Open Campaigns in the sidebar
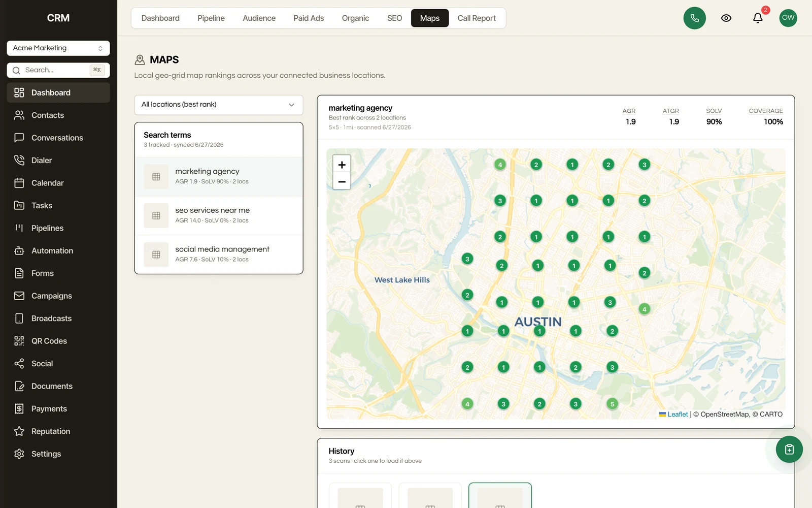The width and height of the screenshot is (812, 508). [x=58, y=296]
